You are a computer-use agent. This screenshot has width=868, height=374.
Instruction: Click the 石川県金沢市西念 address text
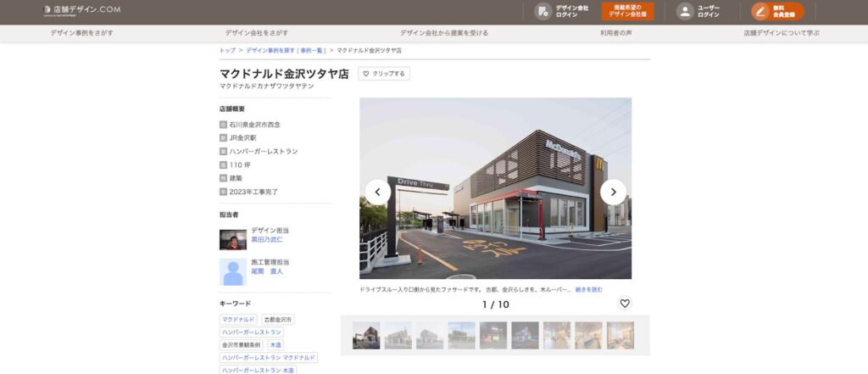pyautogui.click(x=254, y=125)
